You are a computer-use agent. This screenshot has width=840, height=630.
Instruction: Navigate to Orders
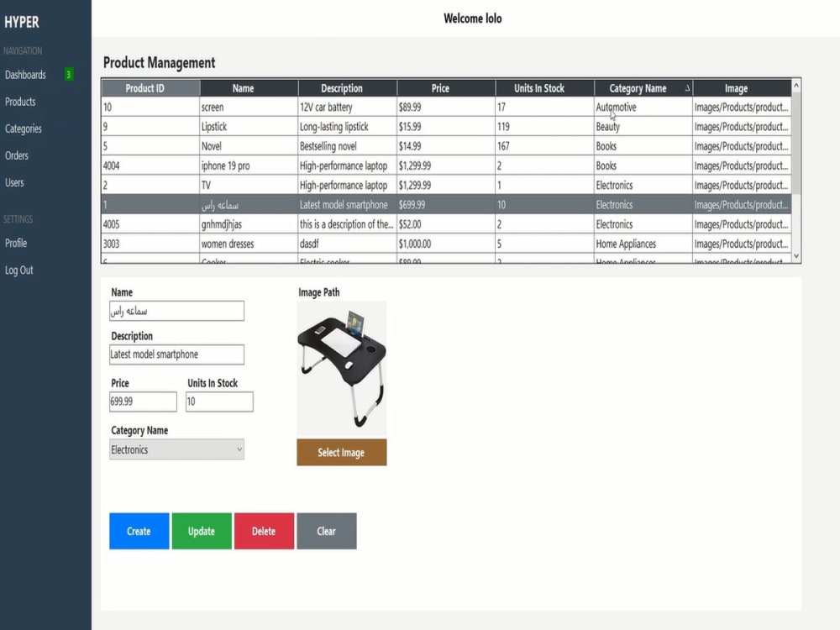(17, 155)
